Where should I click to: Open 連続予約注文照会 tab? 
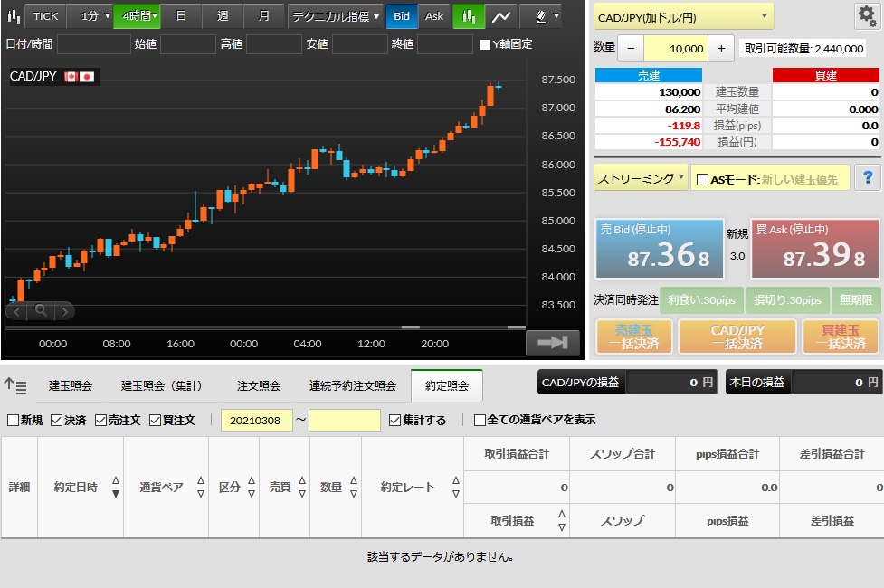coord(353,385)
